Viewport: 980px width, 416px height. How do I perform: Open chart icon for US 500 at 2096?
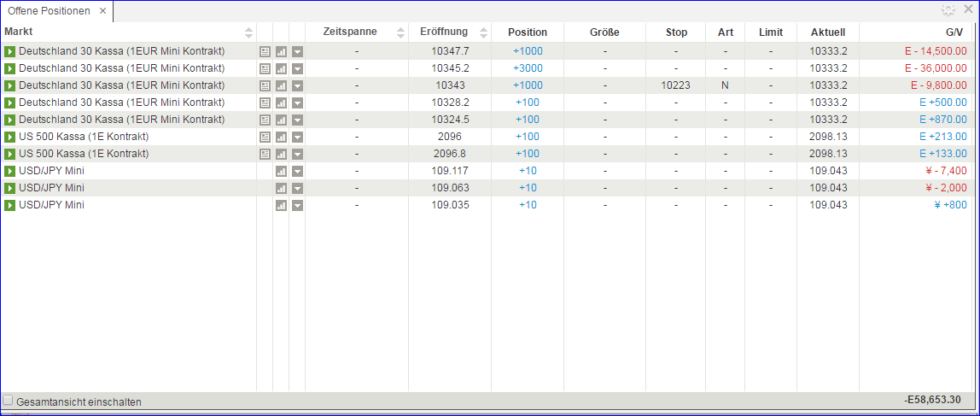click(281, 137)
